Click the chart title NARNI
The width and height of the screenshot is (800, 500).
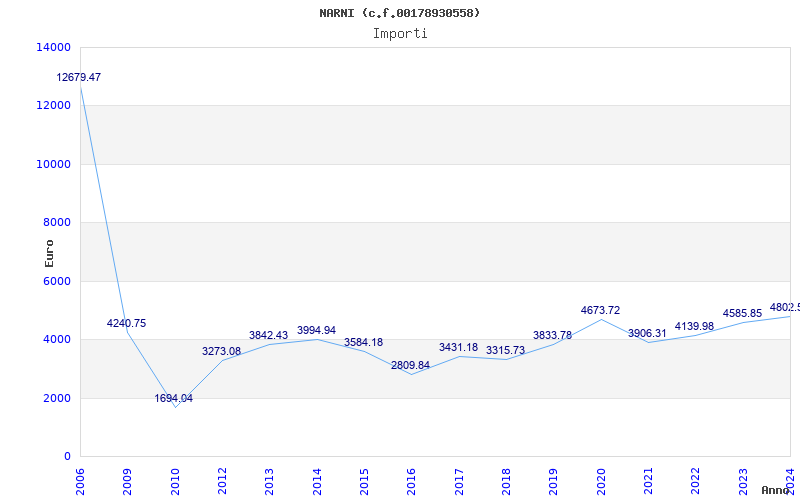pos(399,13)
